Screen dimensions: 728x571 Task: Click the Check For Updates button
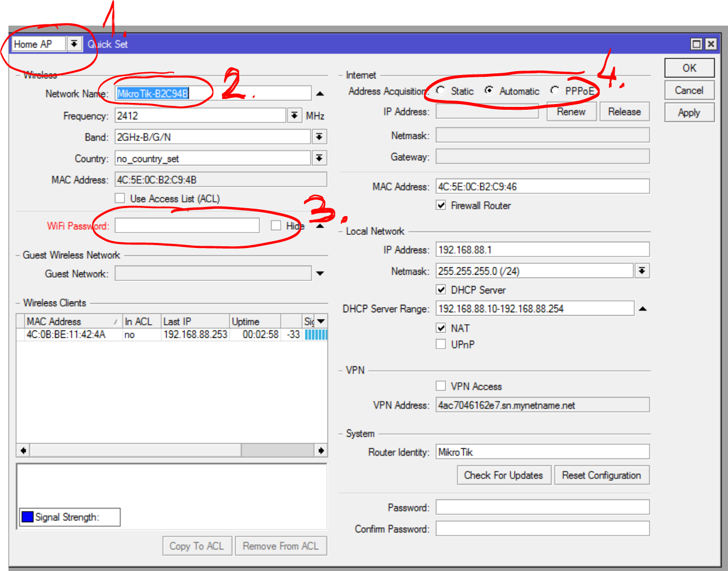[x=504, y=475]
